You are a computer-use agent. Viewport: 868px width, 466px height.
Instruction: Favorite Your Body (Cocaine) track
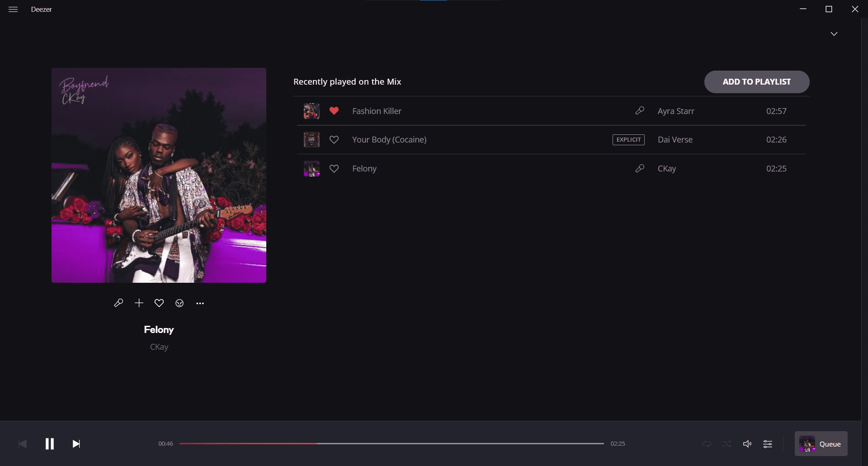[x=334, y=140]
